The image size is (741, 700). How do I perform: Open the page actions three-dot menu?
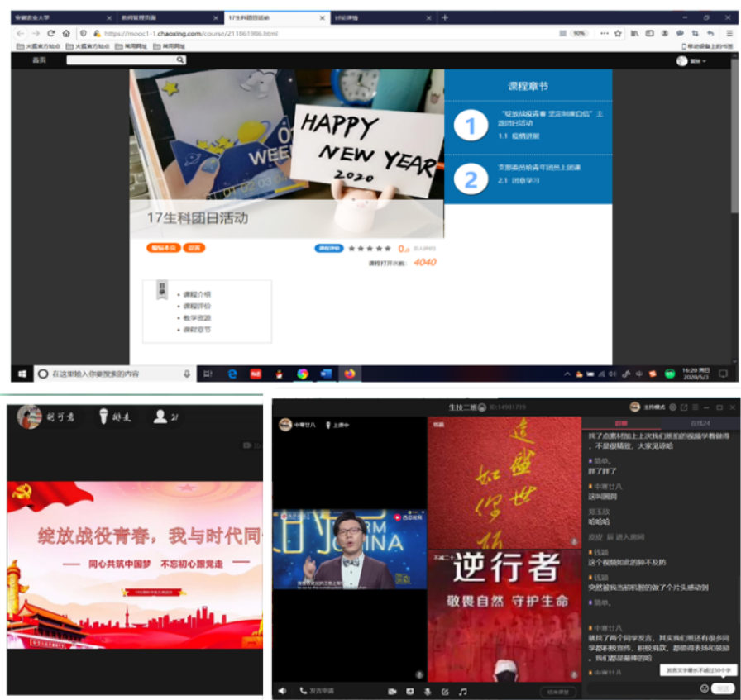tap(603, 33)
